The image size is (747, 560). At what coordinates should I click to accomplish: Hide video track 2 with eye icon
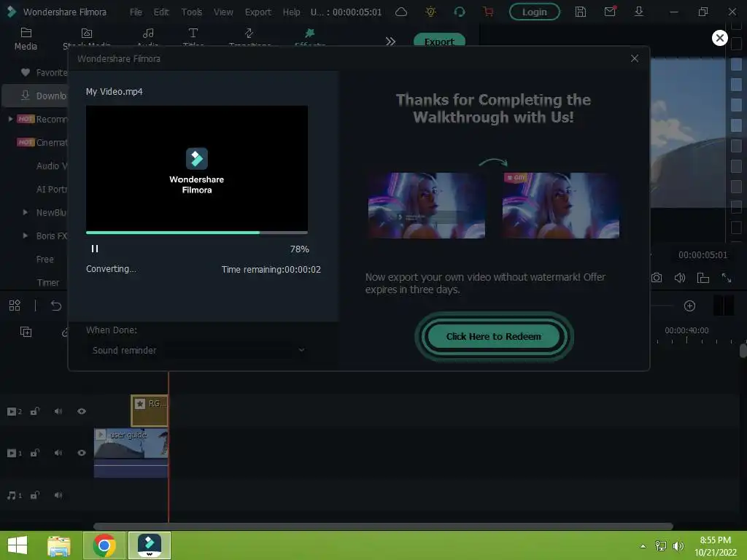[82, 411]
